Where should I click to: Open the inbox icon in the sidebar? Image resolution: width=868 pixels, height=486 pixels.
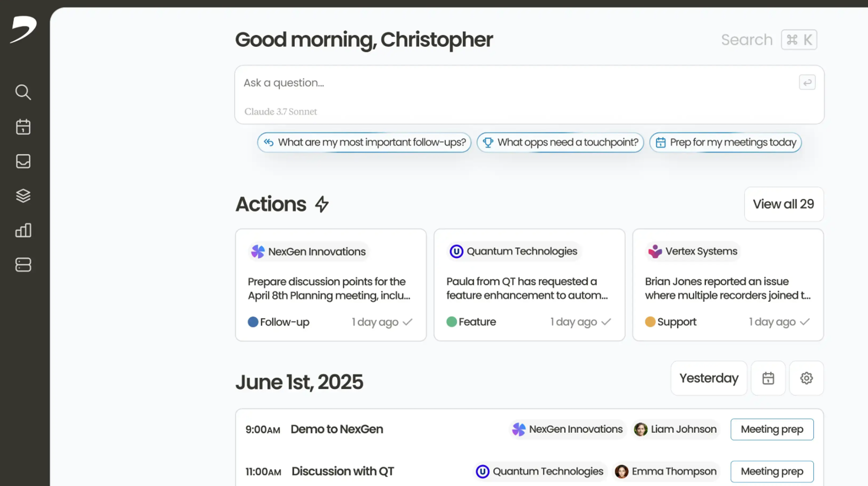tap(23, 161)
